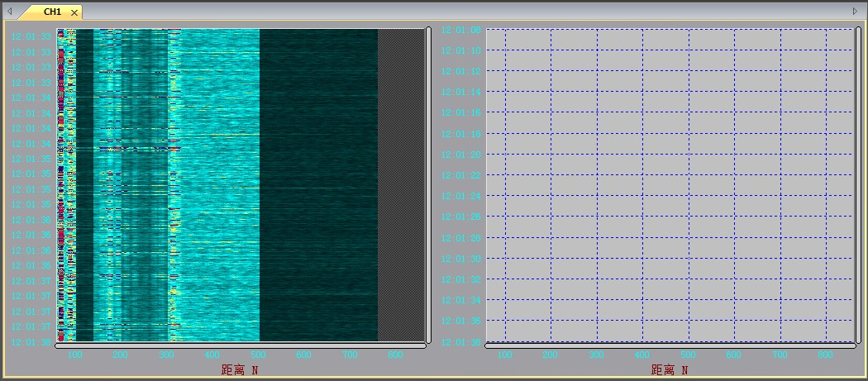
Task: Click the right tab-scroll arrow
Action: [x=856, y=11]
